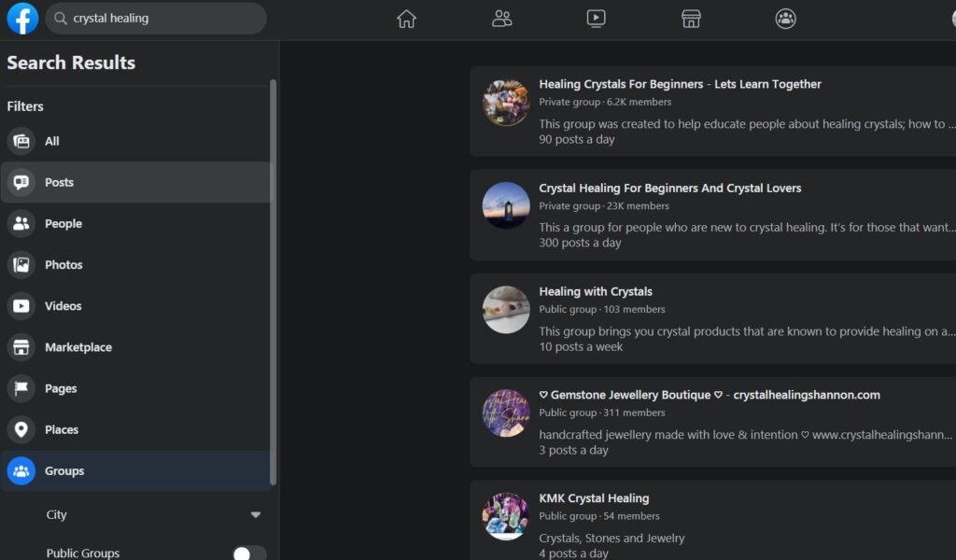Open the Marketplace icon in top navigation
The image size is (956, 560).
(691, 19)
